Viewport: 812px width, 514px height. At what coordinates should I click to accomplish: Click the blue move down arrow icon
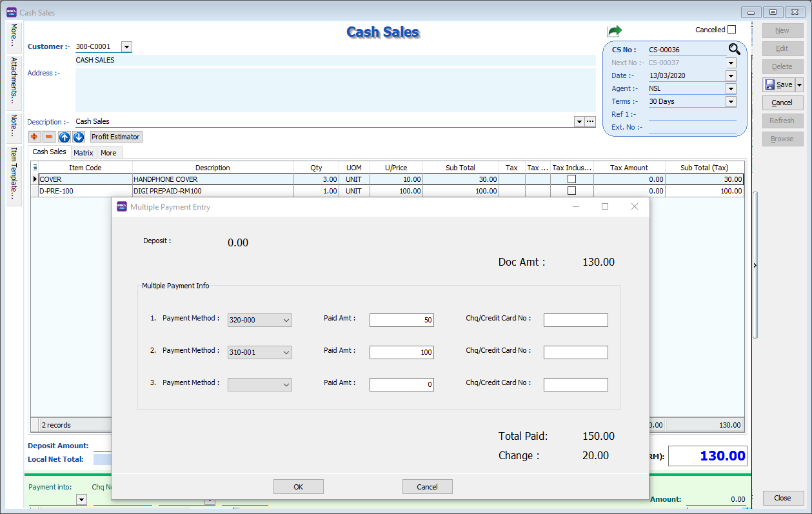pos(79,137)
